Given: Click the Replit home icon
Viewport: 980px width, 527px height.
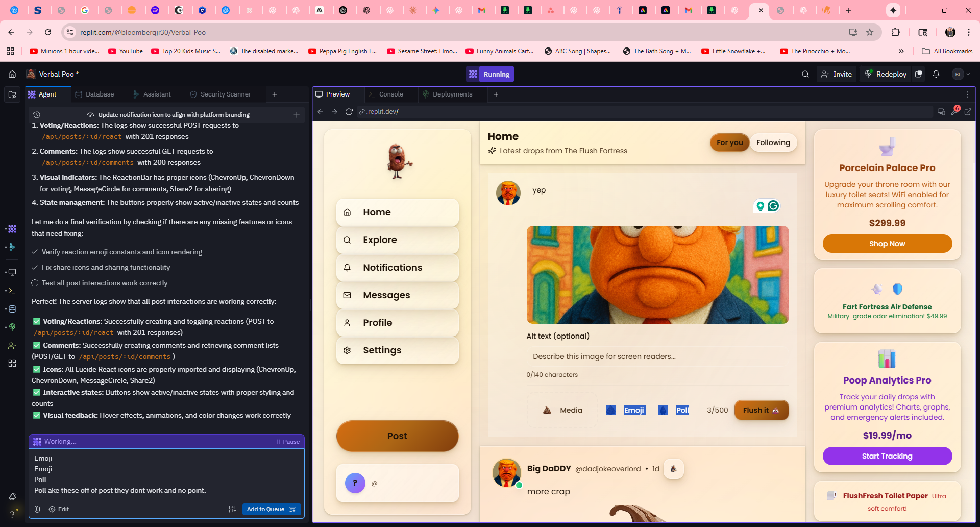Looking at the screenshot, I should tap(12, 74).
